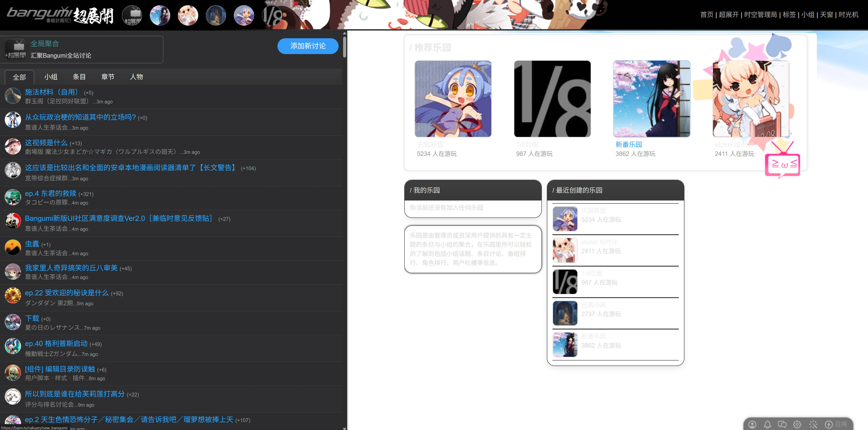Open the chat bubbles messages icon
Image resolution: width=868 pixels, height=430 pixels.
(x=782, y=424)
